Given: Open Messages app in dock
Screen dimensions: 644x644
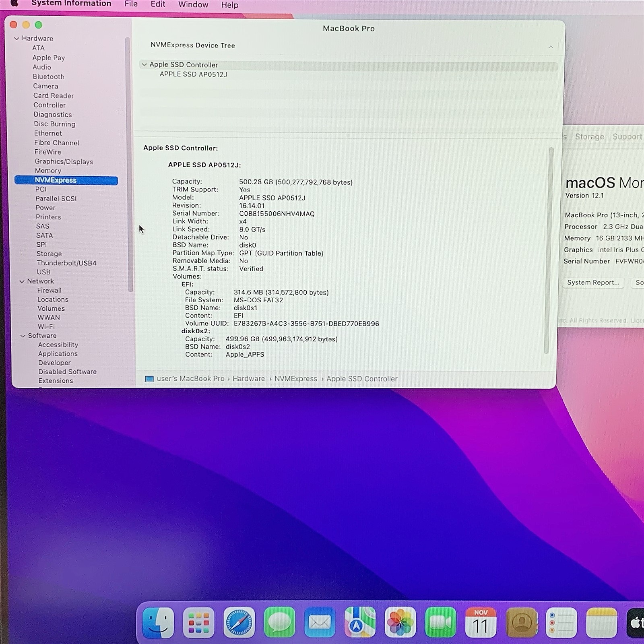Looking at the screenshot, I should [279, 623].
